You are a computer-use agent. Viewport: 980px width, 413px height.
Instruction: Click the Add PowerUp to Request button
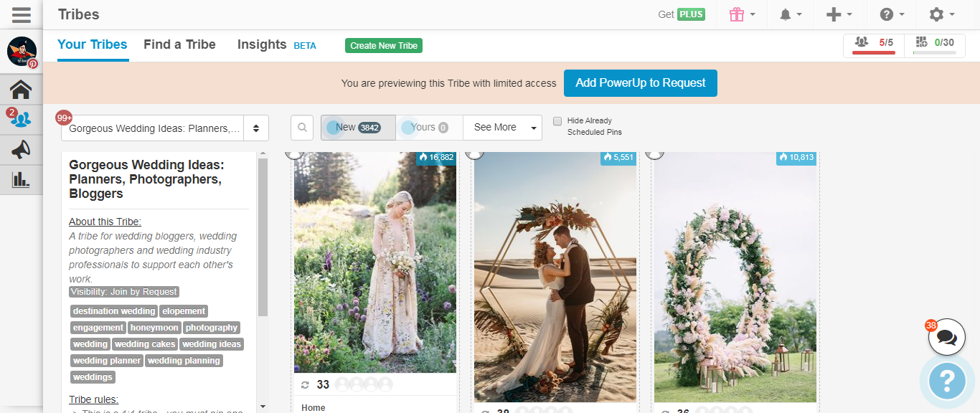pos(640,83)
